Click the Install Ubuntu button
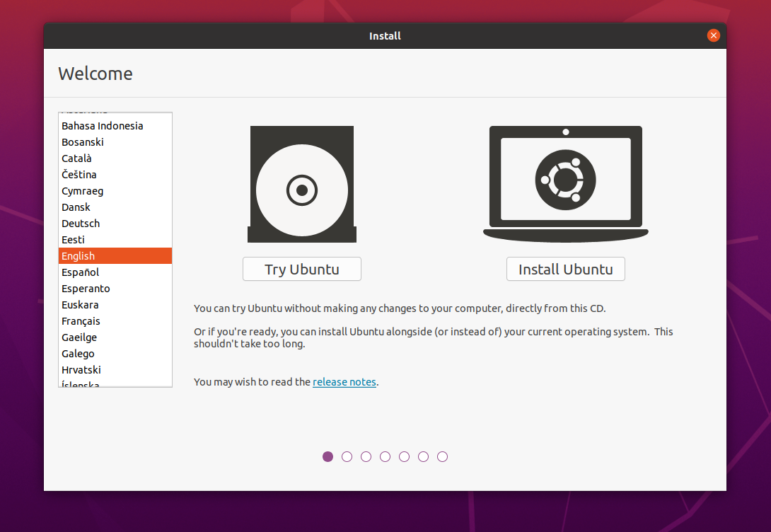This screenshot has width=771, height=532. click(x=565, y=269)
